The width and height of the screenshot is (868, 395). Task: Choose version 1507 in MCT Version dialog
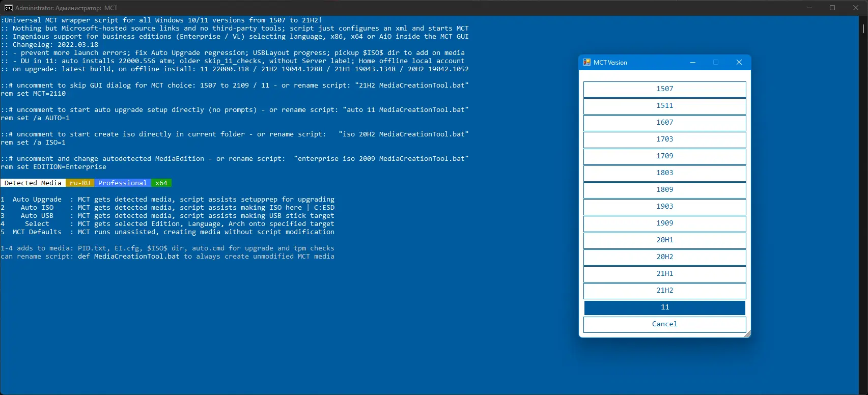coord(664,89)
